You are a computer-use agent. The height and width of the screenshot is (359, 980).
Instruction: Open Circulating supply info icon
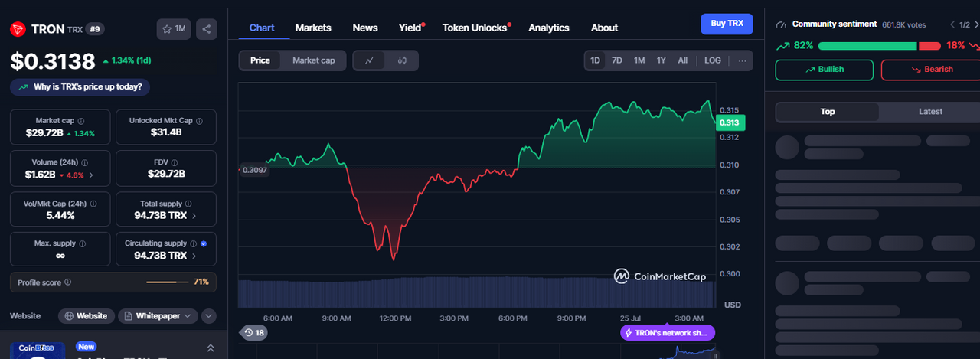point(194,243)
